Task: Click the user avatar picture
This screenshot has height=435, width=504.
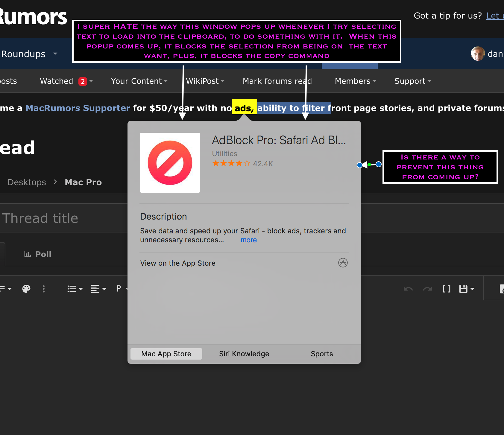Action: tap(478, 54)
